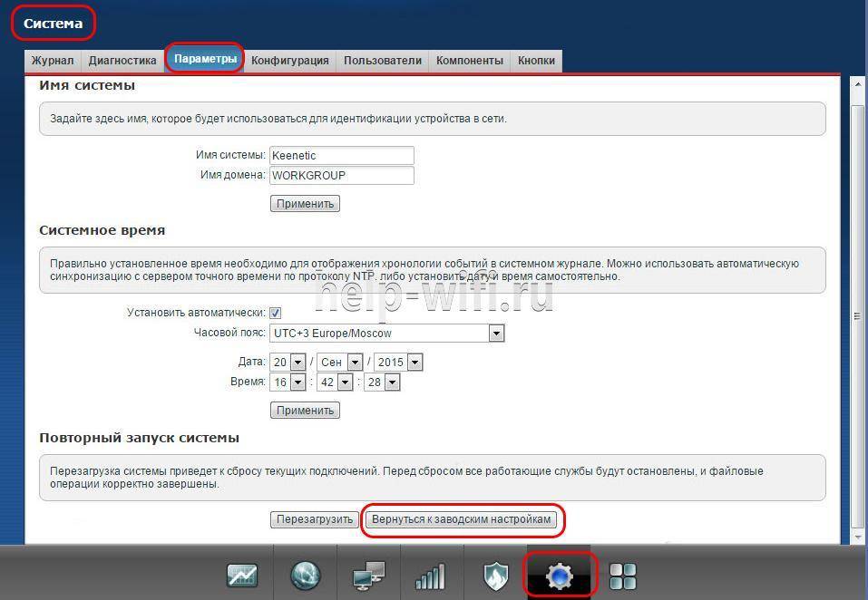Open the minutes dropdown showing 42
The image size is (868, 600).
pyautogui.click(x=335, y=382)
